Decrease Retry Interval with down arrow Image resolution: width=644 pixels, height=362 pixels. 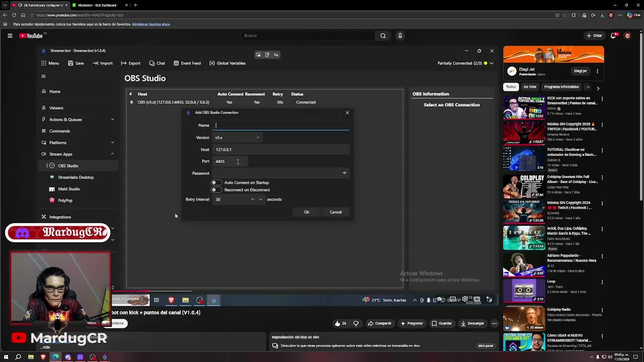click(x=261, y=199)
